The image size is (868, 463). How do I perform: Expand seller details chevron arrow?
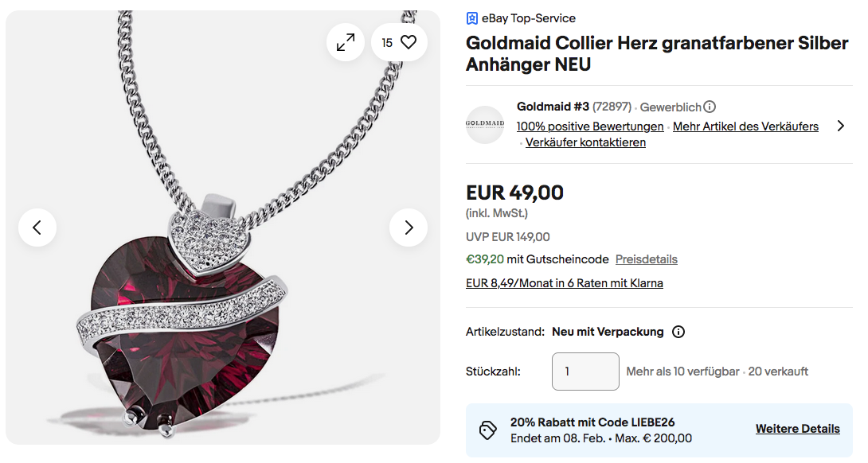[841, 126]
